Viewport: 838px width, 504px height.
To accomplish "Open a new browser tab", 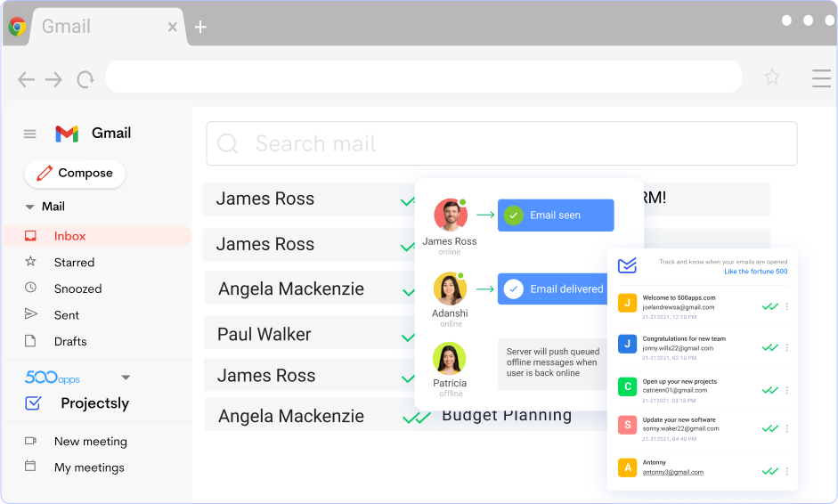I will pos(200,27).
